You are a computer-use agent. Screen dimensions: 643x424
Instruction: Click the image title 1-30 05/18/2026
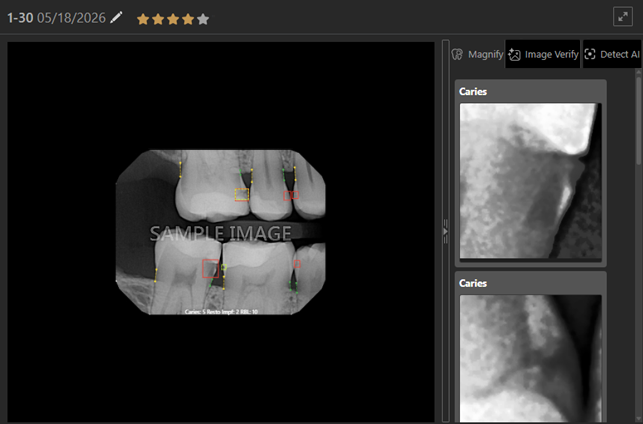57,18
